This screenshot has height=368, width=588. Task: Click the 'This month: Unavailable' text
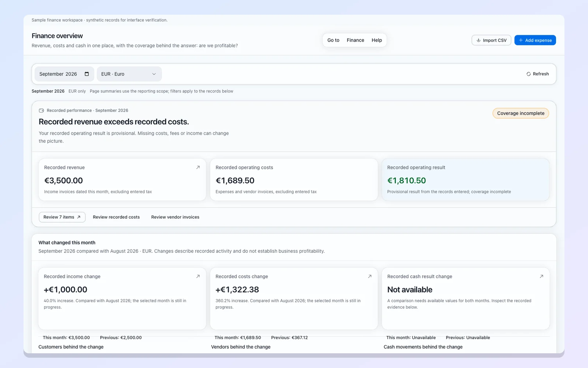pos(411,337)
